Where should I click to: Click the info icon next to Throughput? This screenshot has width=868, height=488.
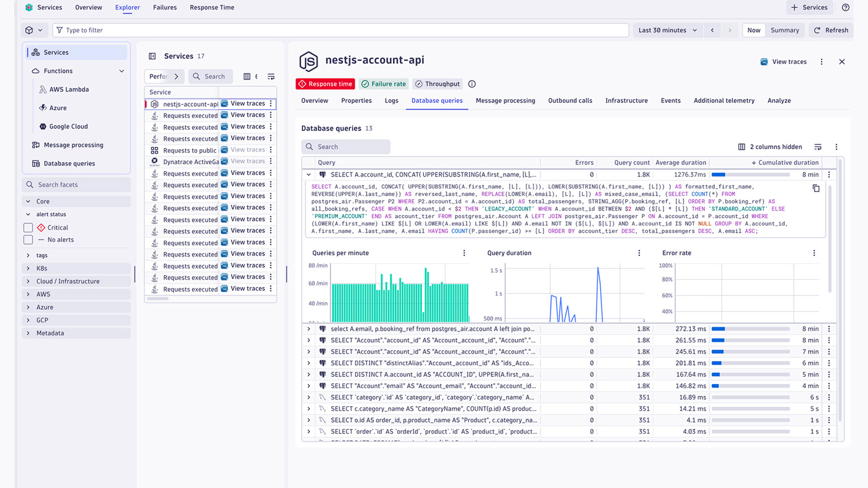click(x=472, y=84)
